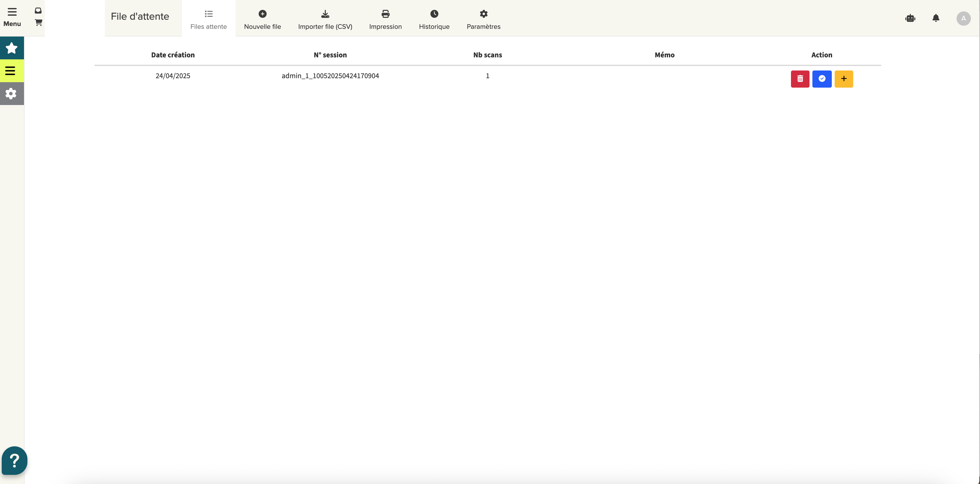The image size is (980, 484).
Task: Open the help question mark button
Action: (x=15, y=460)
